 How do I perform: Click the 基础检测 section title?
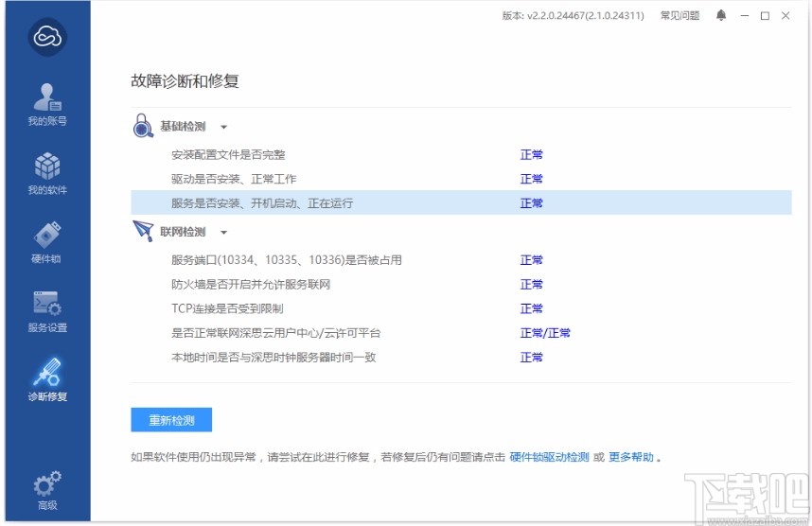(183, 127)
